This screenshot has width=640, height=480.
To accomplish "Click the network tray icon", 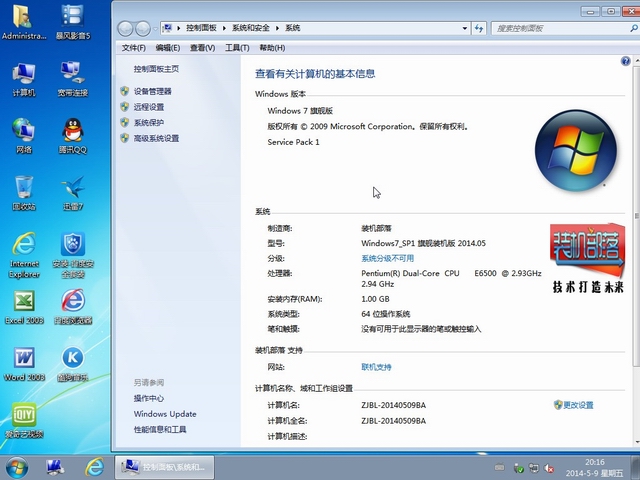I will coord(534,468).
